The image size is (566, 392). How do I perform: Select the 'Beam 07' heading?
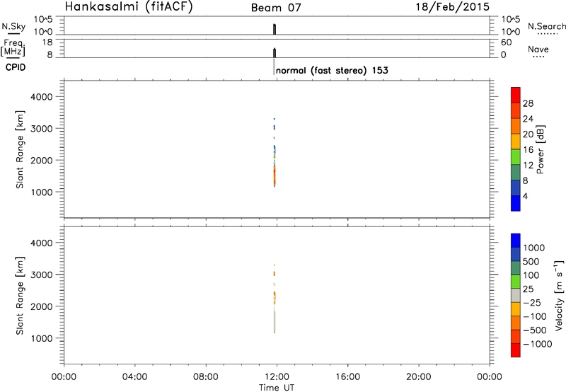[276, 8]
